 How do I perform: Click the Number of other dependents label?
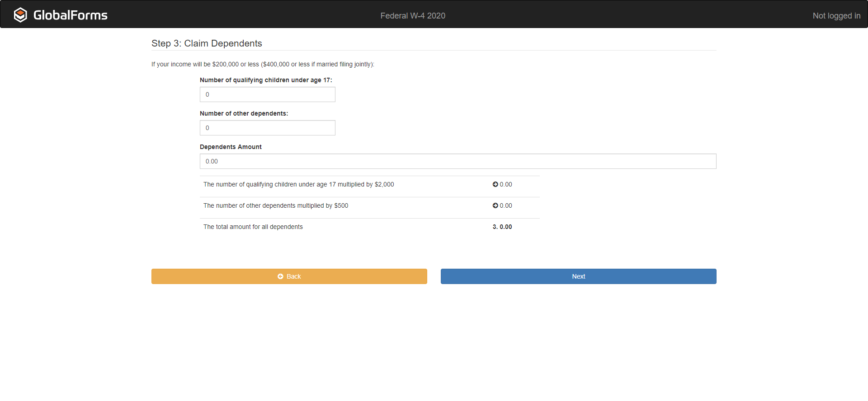(244, 113)
